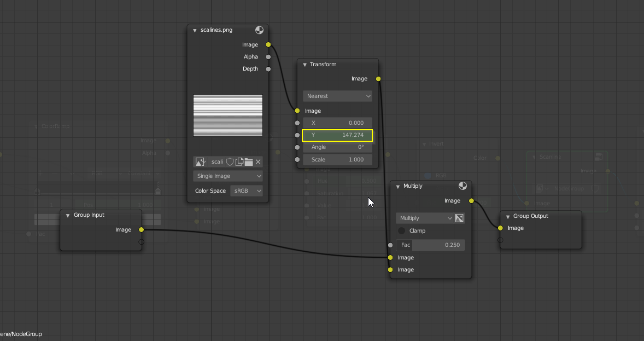644x341 pixels.
Task: Click Alpha output socket of scalines.png node
Action: (268, 57)
